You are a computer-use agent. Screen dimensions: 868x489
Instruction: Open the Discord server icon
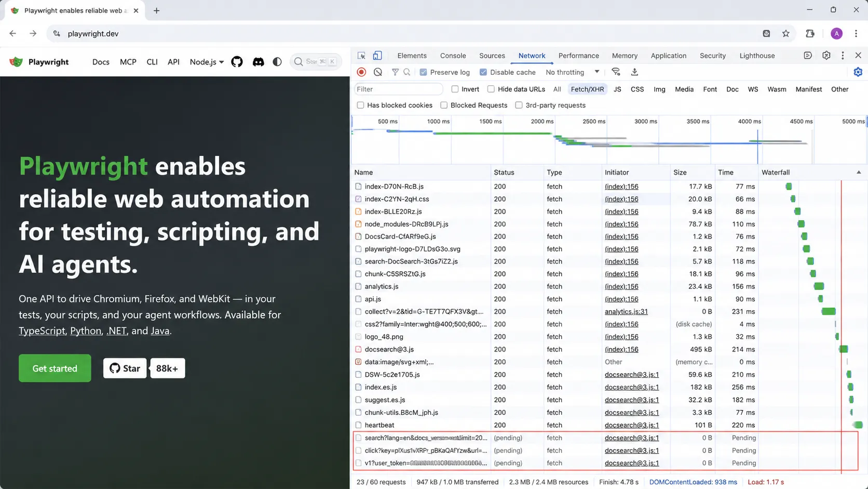[258, 62]
